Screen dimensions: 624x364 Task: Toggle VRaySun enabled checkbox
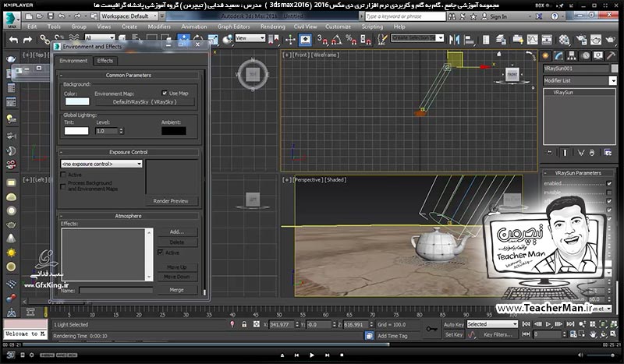[609, 183]
